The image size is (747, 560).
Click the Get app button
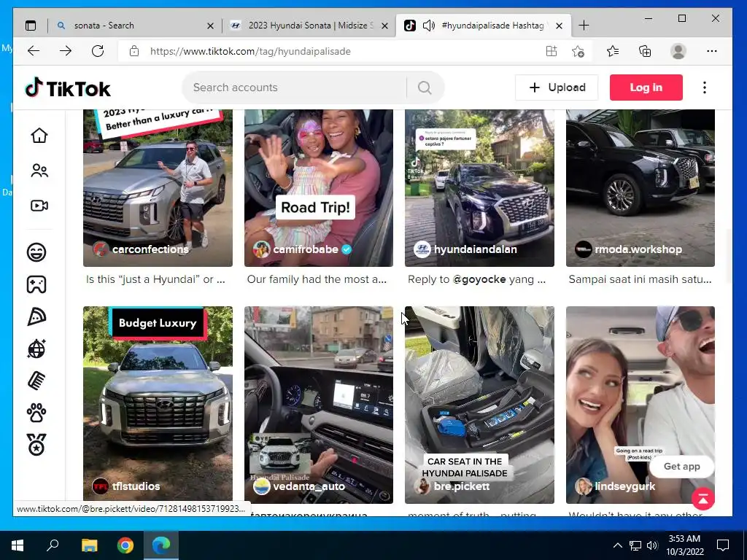[682, 466]
